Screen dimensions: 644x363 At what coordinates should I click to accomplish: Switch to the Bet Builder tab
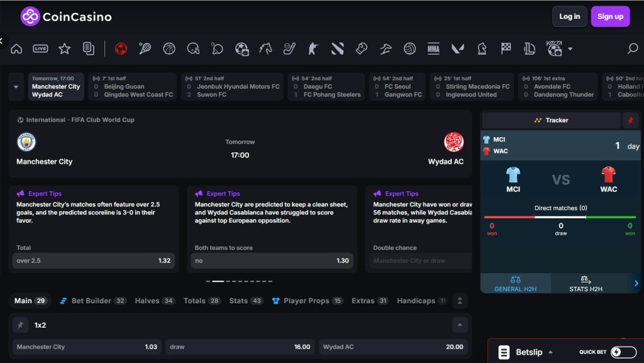pyautogui.click(x=93, y=301)
